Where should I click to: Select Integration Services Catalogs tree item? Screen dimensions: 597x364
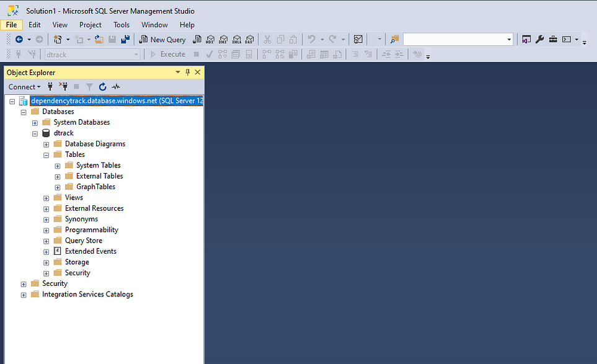click(87, 295)
